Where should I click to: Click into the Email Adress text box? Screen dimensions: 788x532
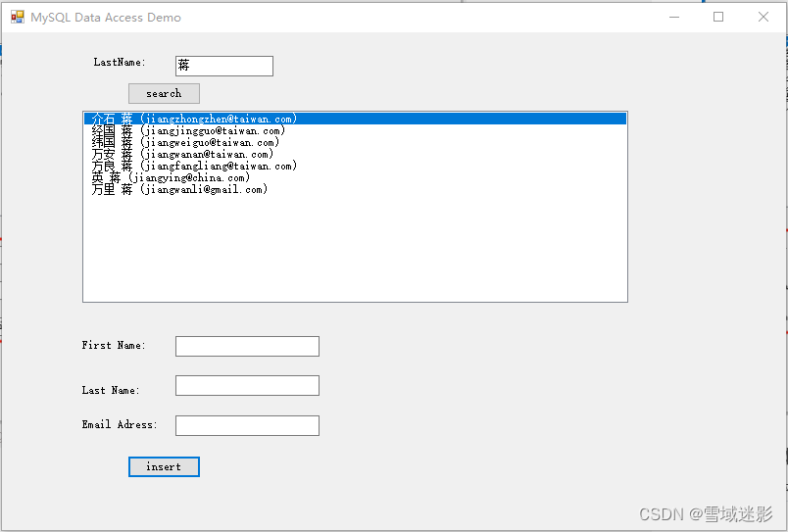click(x=247, y=425)
